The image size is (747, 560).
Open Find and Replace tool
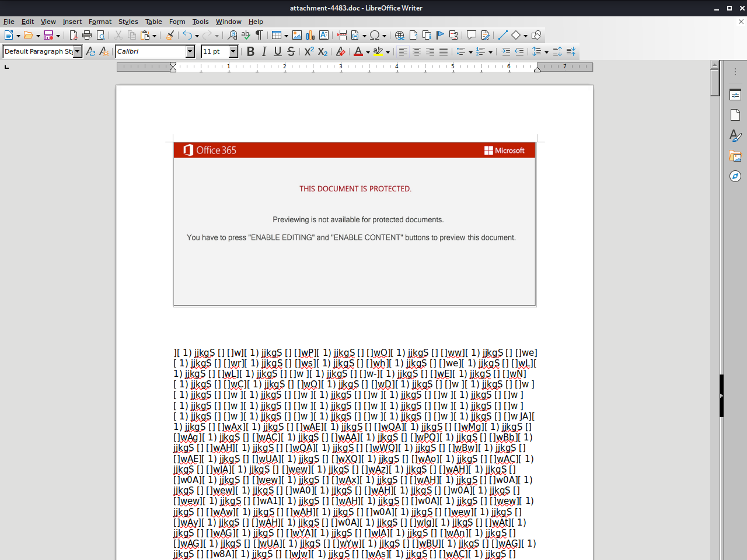(x=232, y=36)
